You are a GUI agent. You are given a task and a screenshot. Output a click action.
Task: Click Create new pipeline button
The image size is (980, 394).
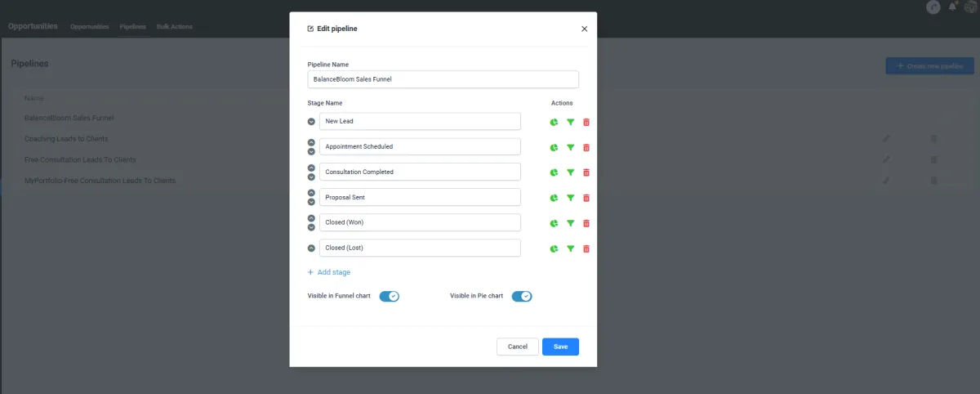(x=929, y=66)
